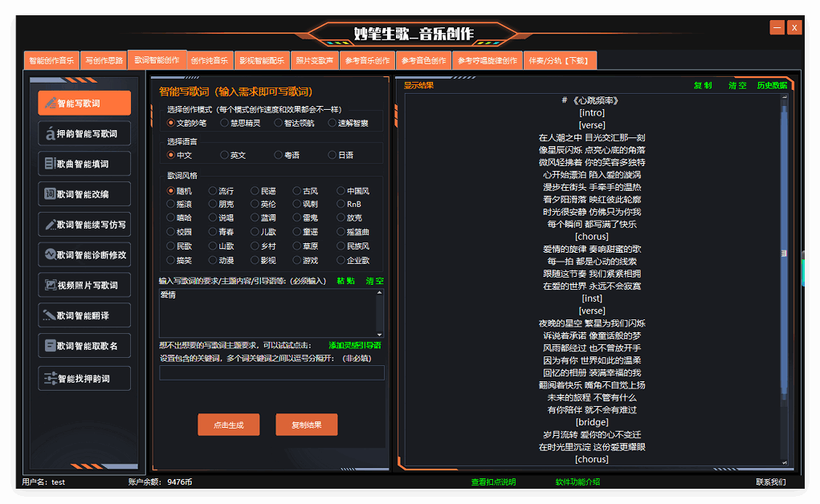Open the 视频照片写歌词 tool
Viewport: 820px width, 504px height.
point(84,285)
